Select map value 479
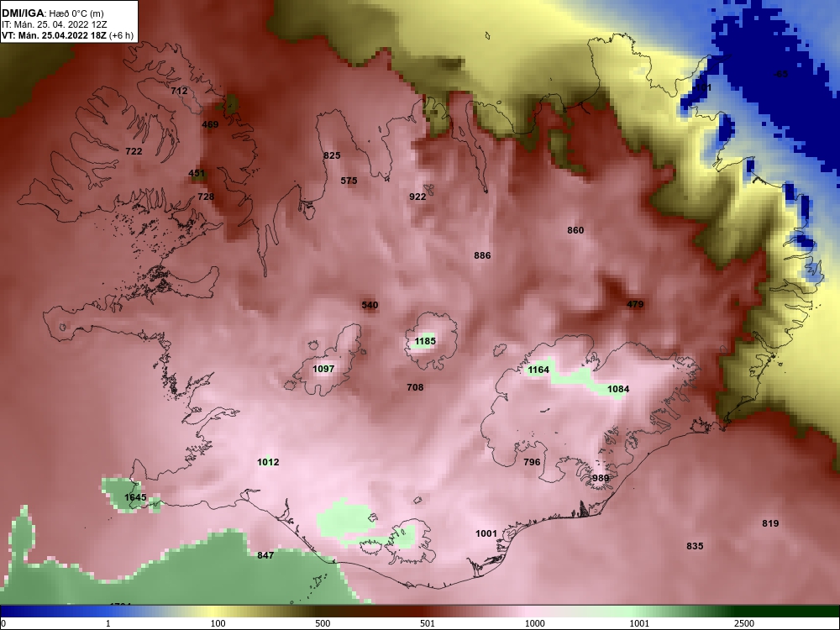Viewport: 840px width, 630px height. (635, 304)
